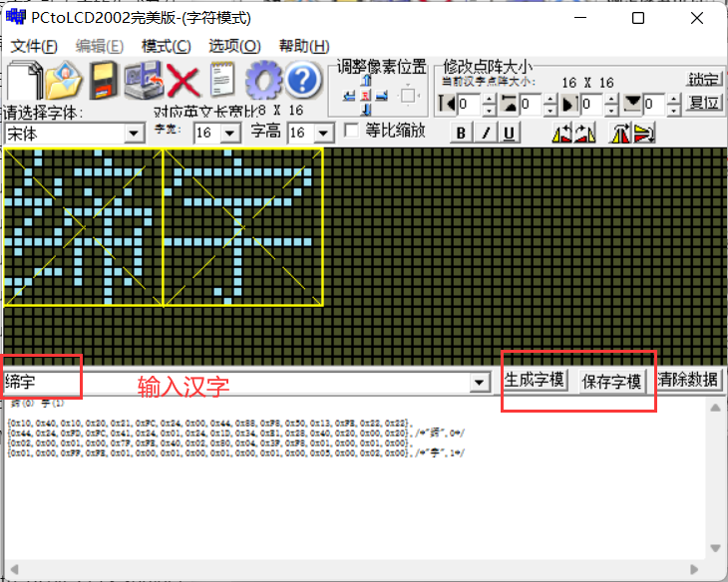Viewport: 728px width, 582px height.
Task: Click the blue question mark help icon
Action: [303, 80]
